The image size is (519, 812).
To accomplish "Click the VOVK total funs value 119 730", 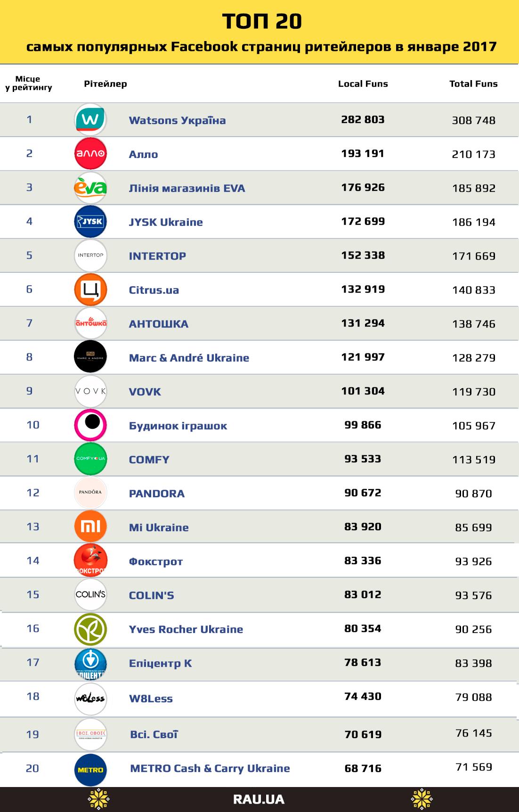I will [x=473, y=392].
